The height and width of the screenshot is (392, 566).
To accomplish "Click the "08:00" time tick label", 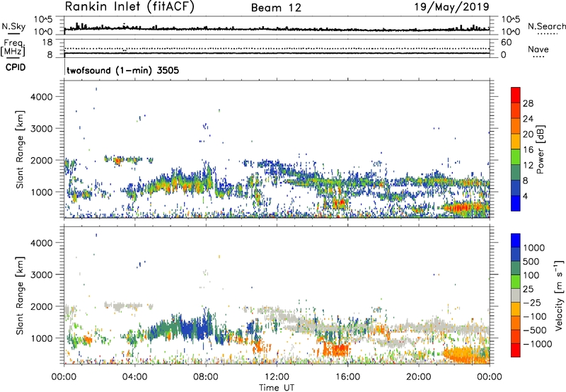I will (x=206, y=377).
